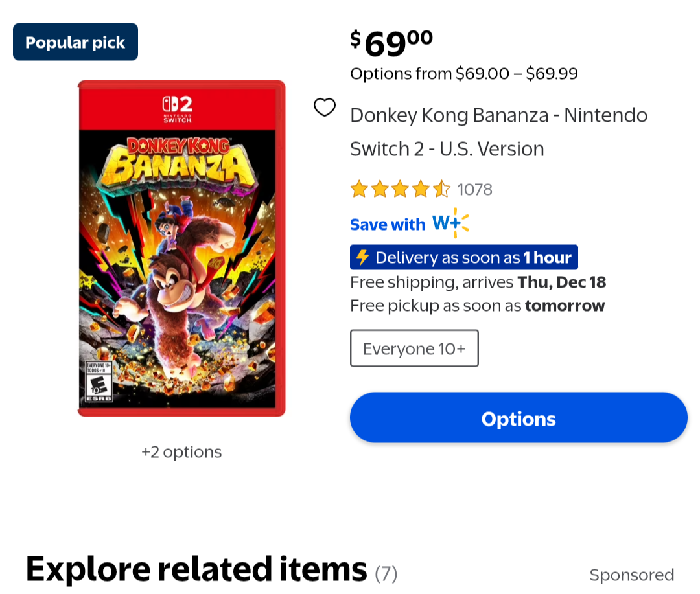Screen dimensions: 700x594
Task: Click the lightning bolt delivery icon
Action: (363, 257)
